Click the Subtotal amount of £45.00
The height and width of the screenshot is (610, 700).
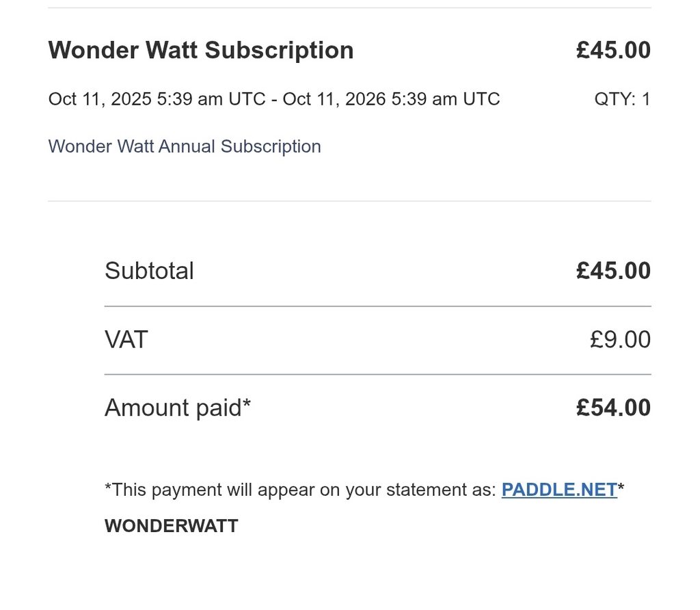[613, 271]
